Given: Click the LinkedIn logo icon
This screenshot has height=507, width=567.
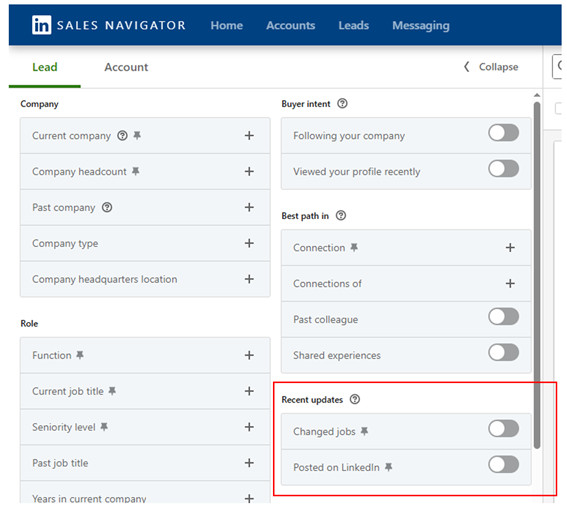Looking at the screenshot, I should point(41,25).
